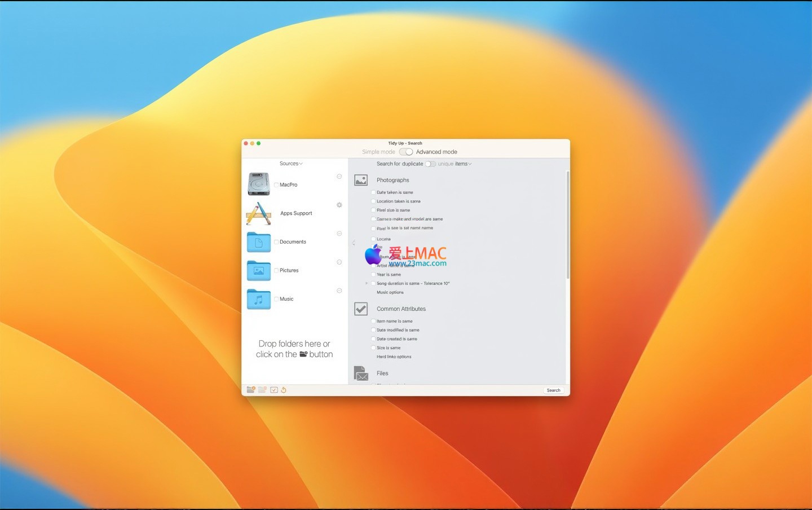The width and height of the screenshot is (812, 510).
Task: Click the Photographs section picture icon
Action: [361, 181]
